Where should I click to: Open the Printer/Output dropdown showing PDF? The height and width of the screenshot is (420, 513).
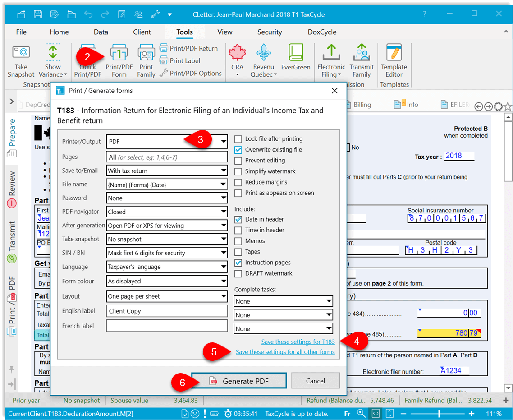click(167, 141)
